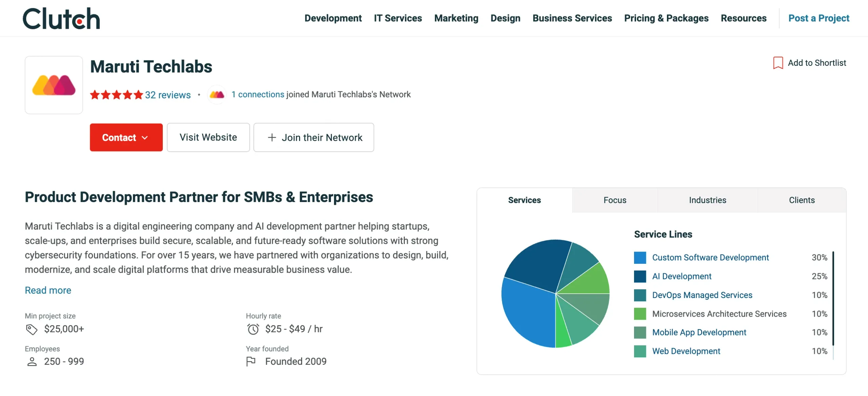Open the Pricing & Packages menu
This screenshot has height=396, width=868.
[666, 18]
